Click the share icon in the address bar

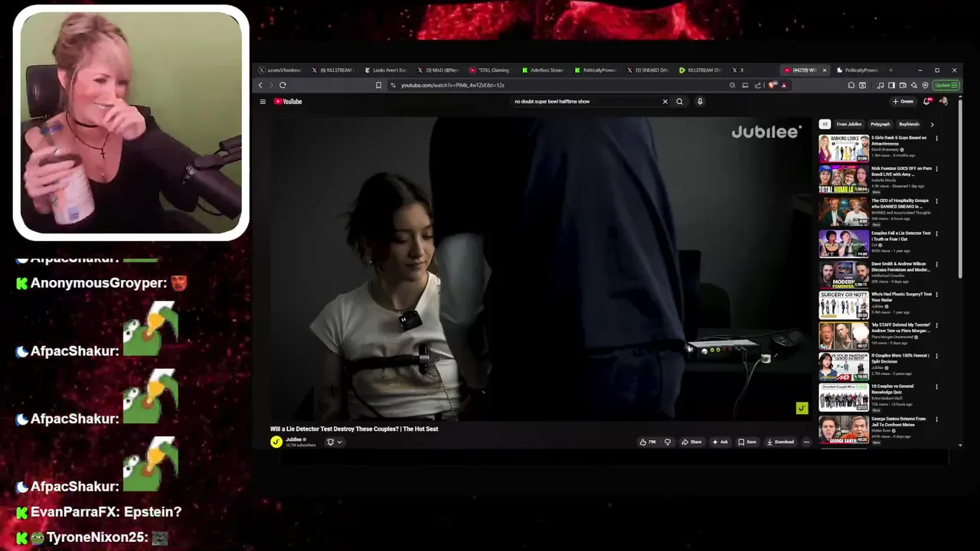tap(758, 85)
